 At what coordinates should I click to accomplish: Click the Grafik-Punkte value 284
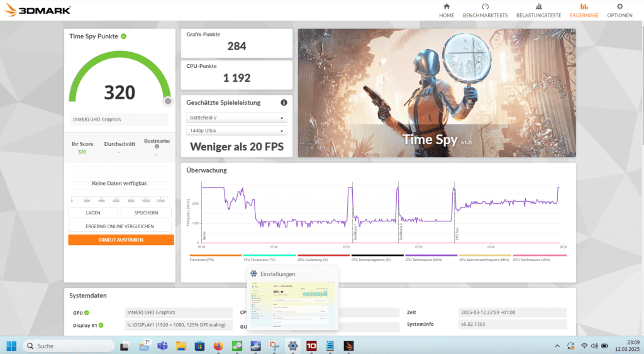[236, 47]
